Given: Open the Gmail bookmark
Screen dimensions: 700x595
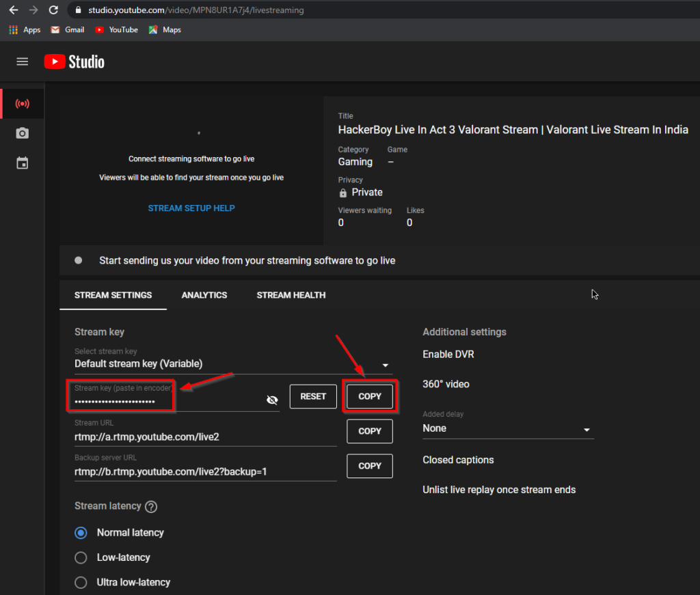Looking at the screenshot, I should coord(68,30).
